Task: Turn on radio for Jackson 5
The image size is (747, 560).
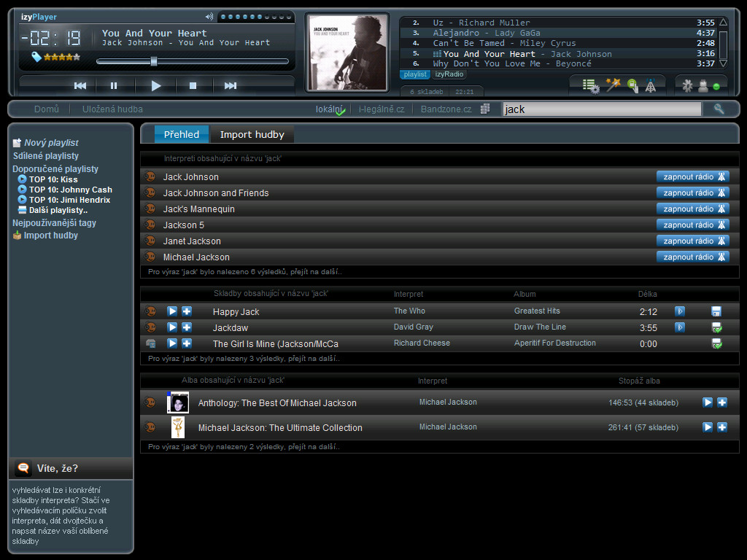Action: (x=693, y=225)
